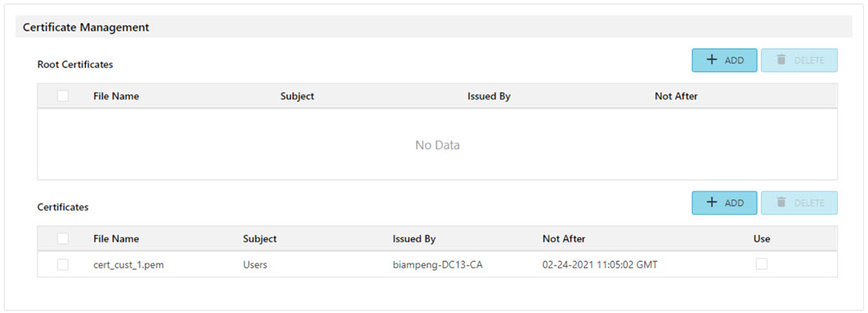Click the ADD button for Root Certificates
868x313 pixels.
(724, 60)
